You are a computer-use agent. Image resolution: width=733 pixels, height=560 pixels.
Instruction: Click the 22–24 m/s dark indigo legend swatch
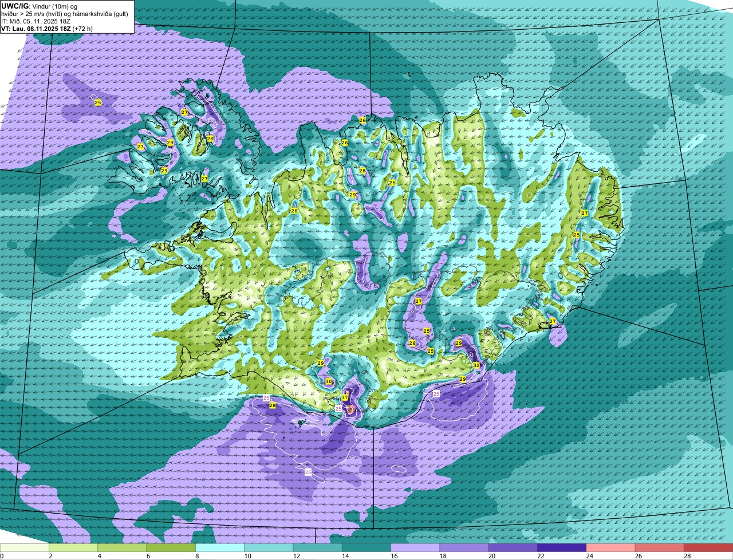(x=562, y=548)
